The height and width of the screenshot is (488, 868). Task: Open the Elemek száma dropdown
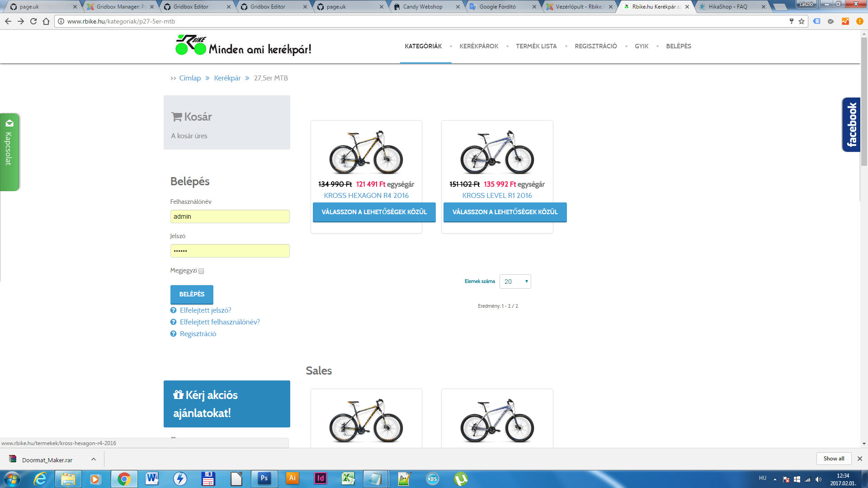pos(515,282)
